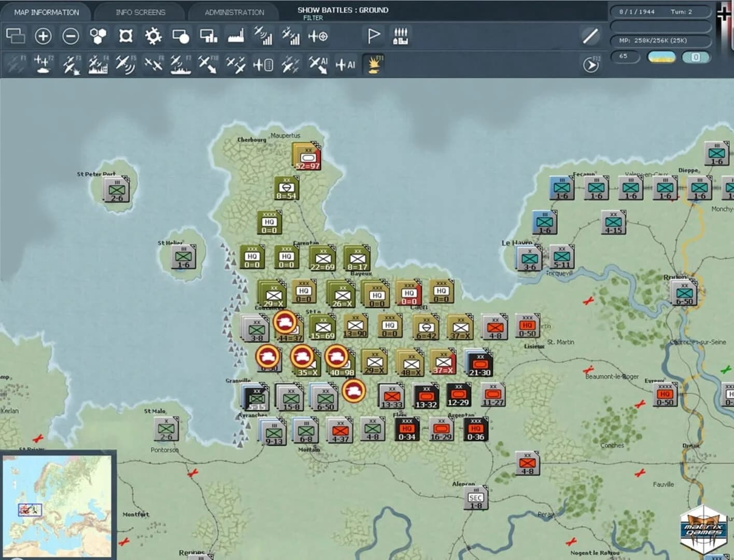
Task: Open the air recon mission icon (F5)
Action: [x=125, y=65]
